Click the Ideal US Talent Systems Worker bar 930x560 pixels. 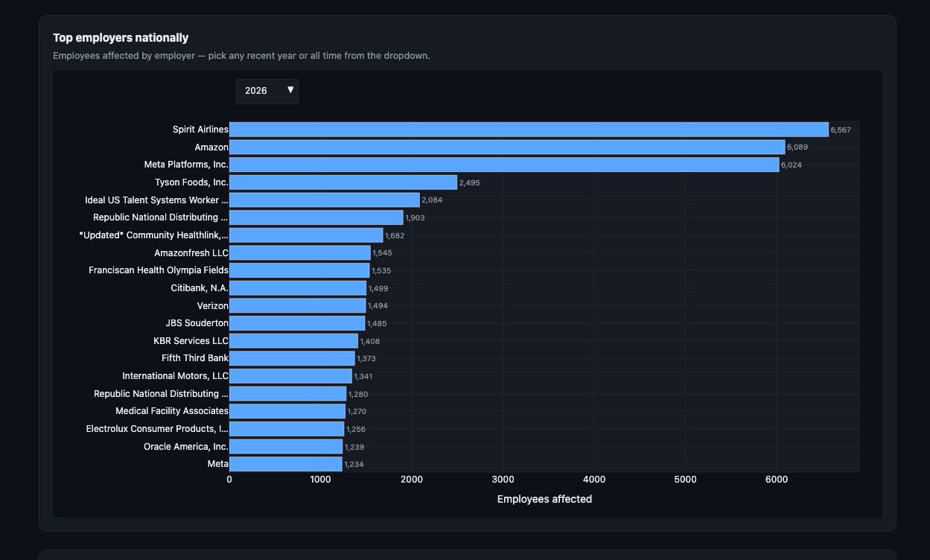[x=325, y=200]
